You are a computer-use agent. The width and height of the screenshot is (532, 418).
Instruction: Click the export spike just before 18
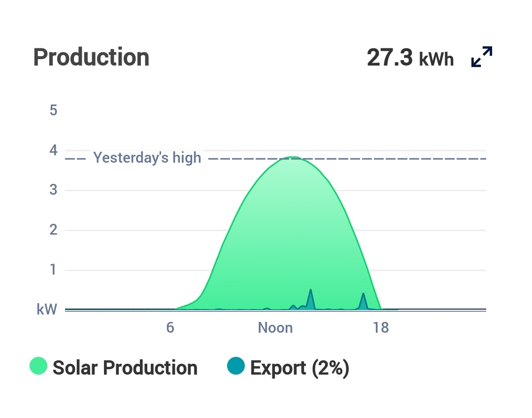click(x=363, y=295)
